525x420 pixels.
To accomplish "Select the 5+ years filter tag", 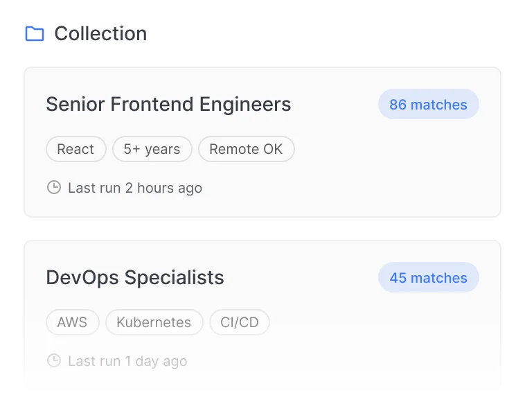I will (152, 149).
